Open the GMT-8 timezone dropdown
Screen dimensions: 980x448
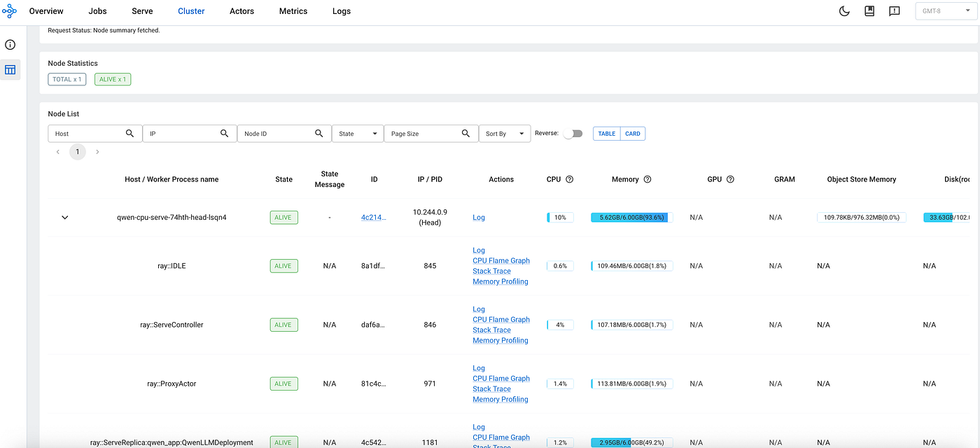click(946, 11)
